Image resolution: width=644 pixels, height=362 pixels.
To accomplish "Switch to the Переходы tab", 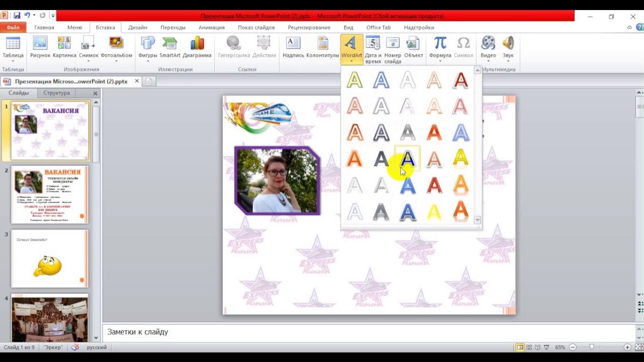I will [173, 28].
